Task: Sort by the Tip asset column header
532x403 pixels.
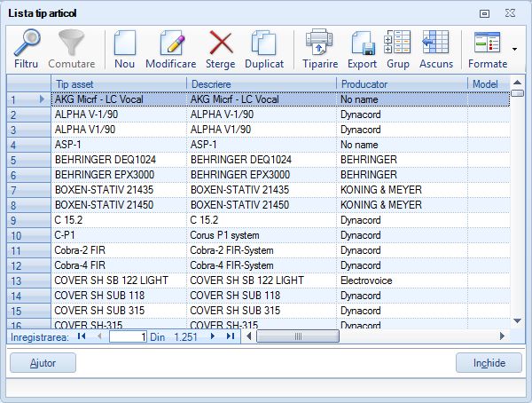Action: click(x=117, y=83)
